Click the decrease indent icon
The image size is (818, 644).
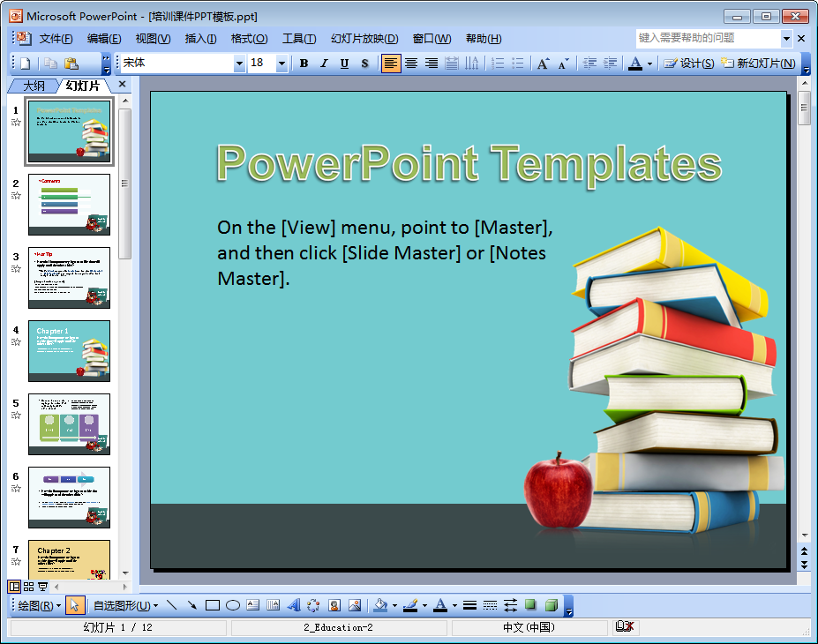coord(589,64)
